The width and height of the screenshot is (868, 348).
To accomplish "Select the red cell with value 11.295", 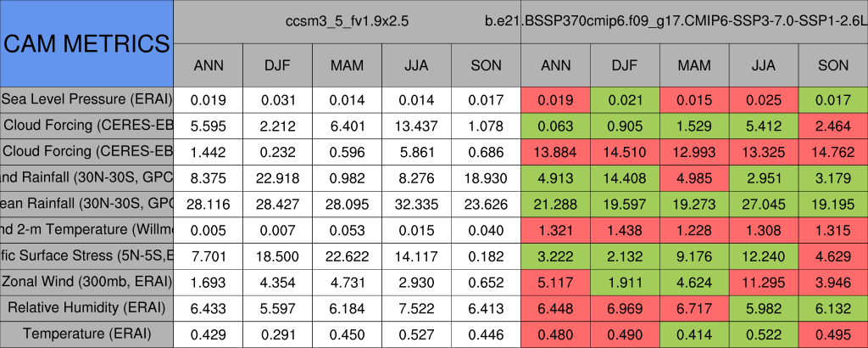I will [x=764, y=282].
